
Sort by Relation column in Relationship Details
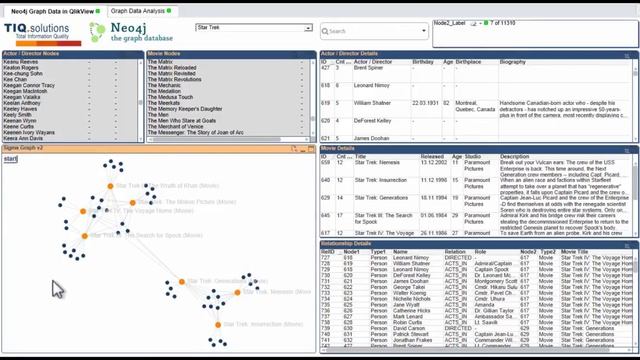(455, 252)
